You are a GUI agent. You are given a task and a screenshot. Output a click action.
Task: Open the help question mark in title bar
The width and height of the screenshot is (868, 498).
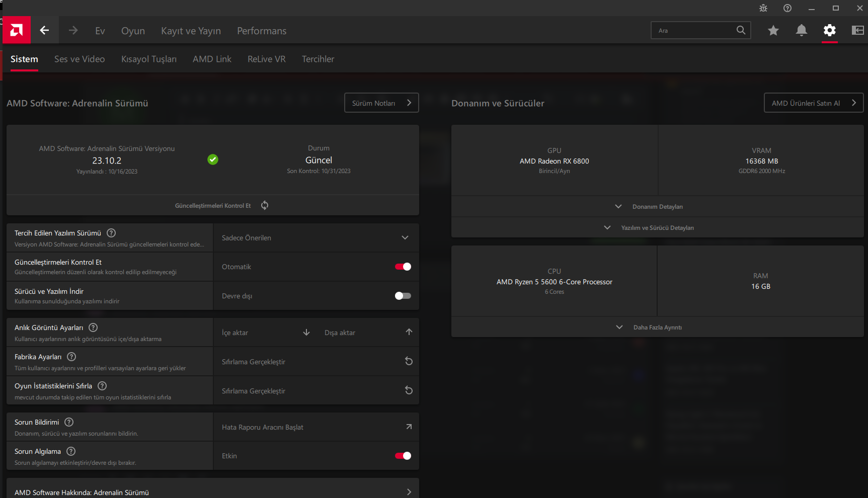coord(787,8)
